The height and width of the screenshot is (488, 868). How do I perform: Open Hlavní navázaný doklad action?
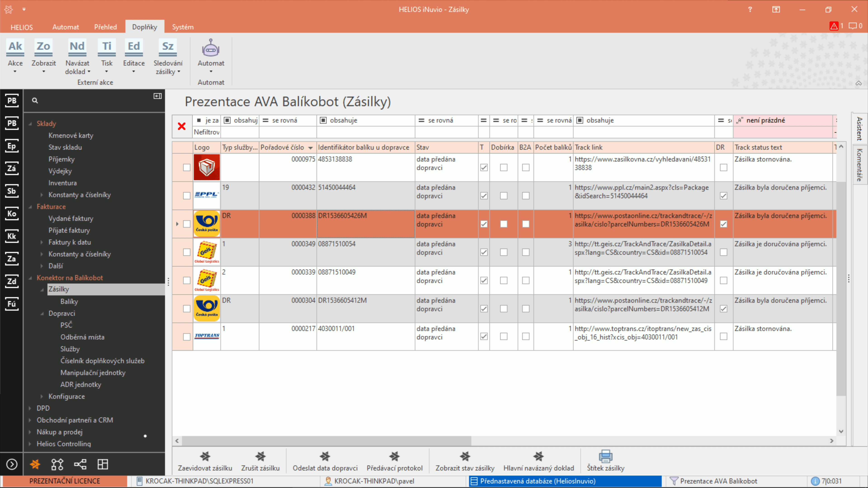pos(538,461)
